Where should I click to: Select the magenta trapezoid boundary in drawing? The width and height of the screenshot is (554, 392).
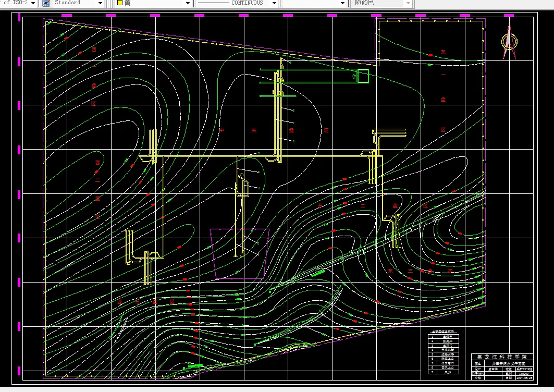click(x=240, y=254)
